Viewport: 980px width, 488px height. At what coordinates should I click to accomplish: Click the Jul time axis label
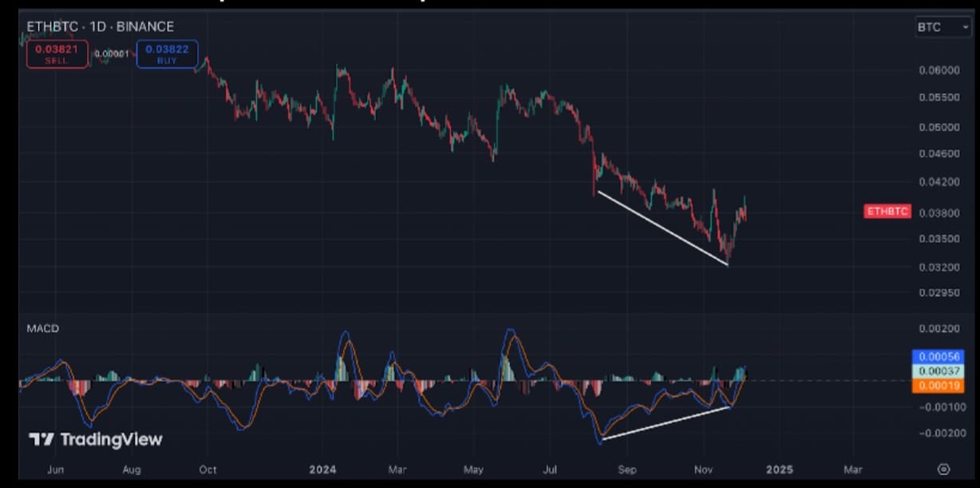pos(550,469)
